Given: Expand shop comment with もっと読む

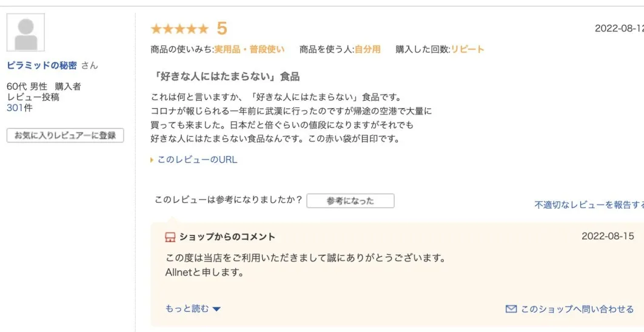Looking at the screenshot, I should [187, 308].
